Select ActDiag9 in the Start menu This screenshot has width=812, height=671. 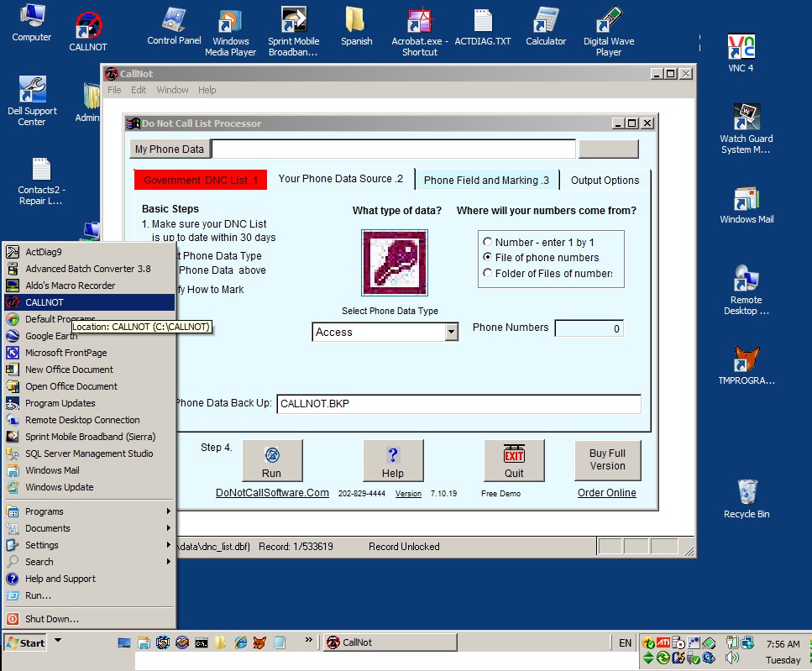click(89, 252)
